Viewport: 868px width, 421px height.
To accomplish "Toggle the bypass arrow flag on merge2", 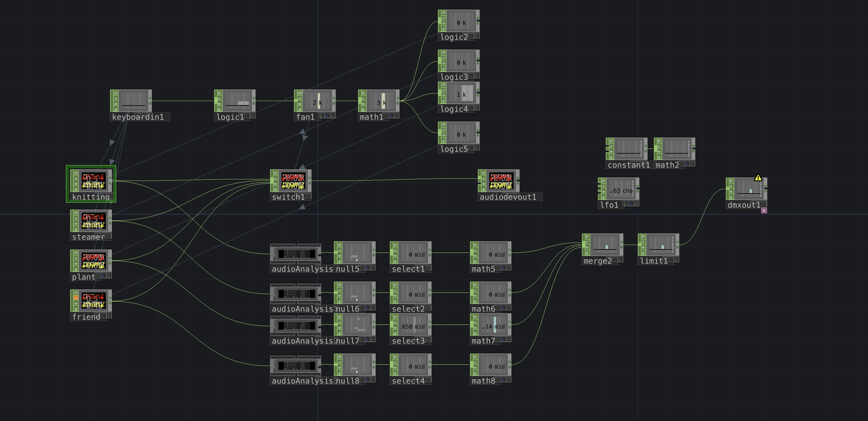I will pyautogui.click(x=587, y=248).
